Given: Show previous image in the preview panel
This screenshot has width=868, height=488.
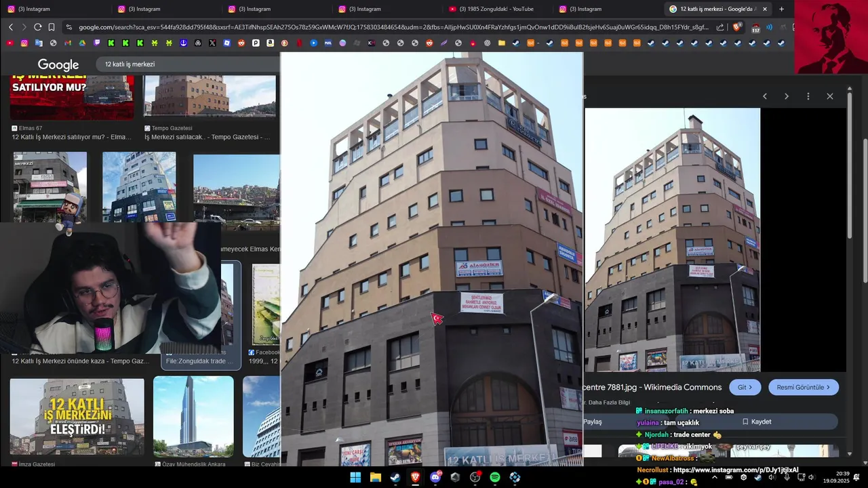Looking at the screenshot, I should (765, 96).
